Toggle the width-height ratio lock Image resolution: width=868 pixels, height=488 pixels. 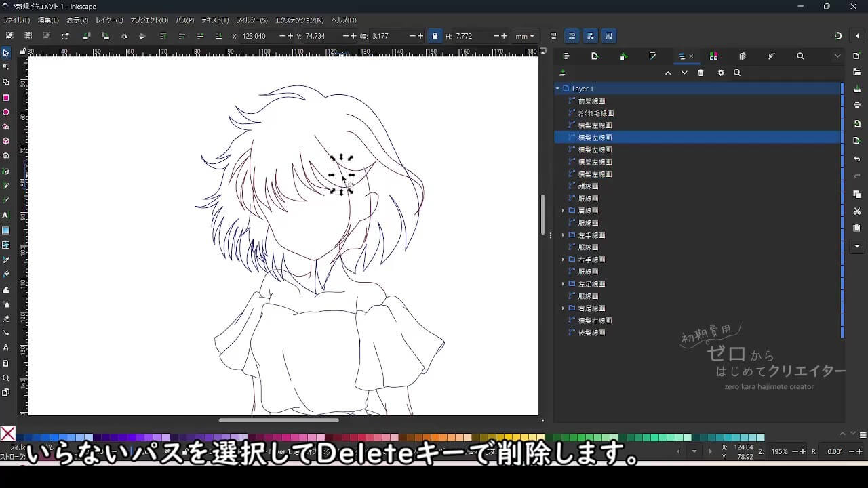tap(435, 35)
